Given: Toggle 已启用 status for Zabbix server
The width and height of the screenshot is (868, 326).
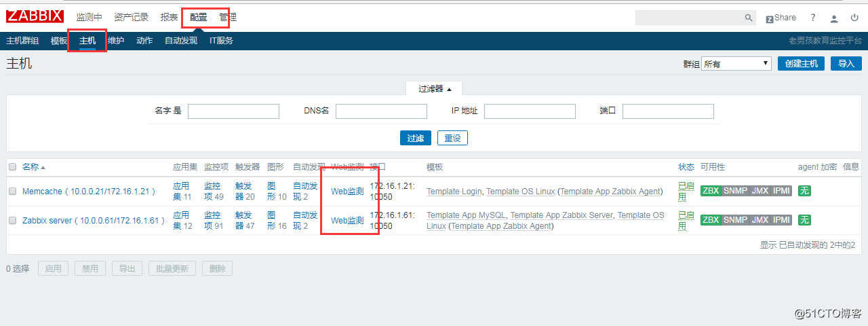Looking at the screenshot, I should tap(686, 221).
